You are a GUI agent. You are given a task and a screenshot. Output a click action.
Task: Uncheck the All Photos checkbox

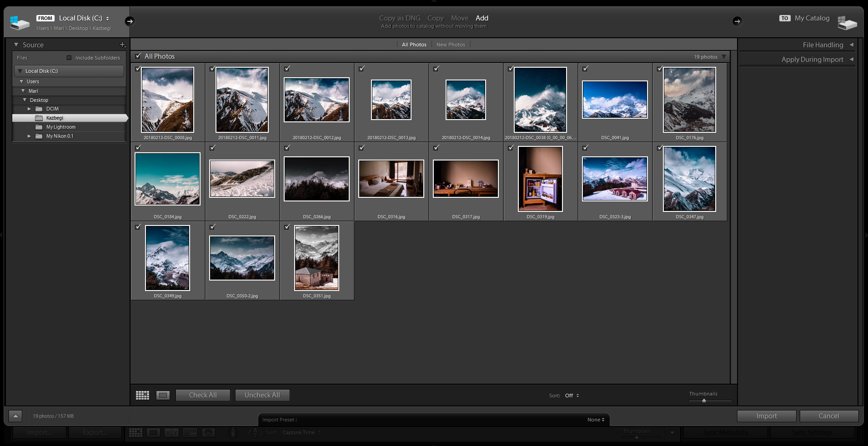pyautogui.click(x=138, y=56)
